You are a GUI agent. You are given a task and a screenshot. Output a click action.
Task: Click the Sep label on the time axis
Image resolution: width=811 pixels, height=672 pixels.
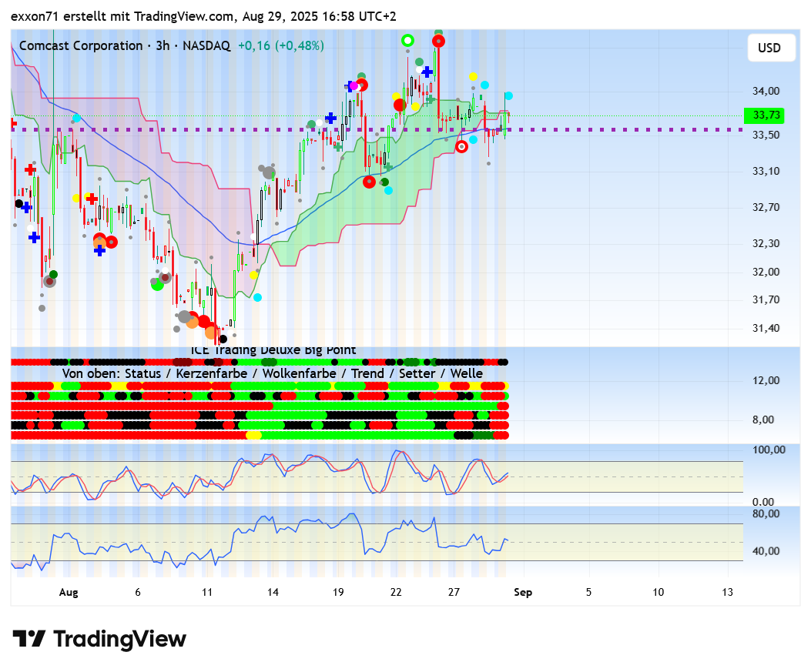point(523,592)
